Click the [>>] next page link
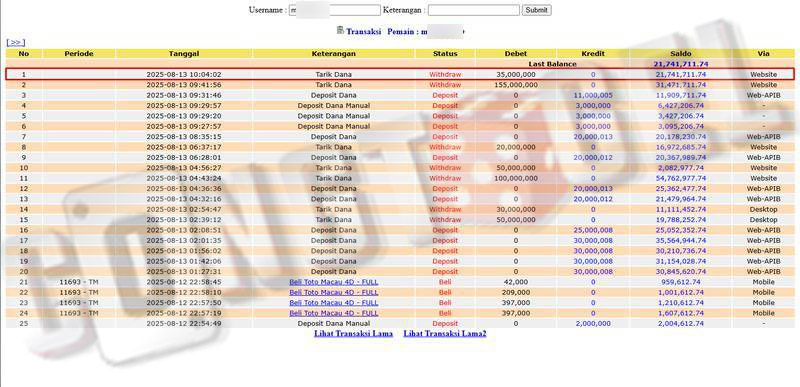Viewport: 800px width, 387px height. pyautogui.click(x=16, y=42)
